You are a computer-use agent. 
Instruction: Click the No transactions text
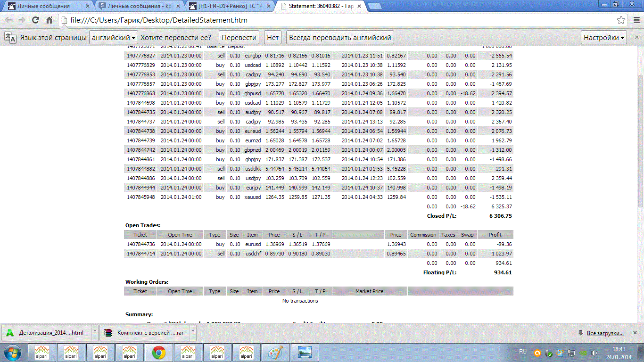(300, 301)
